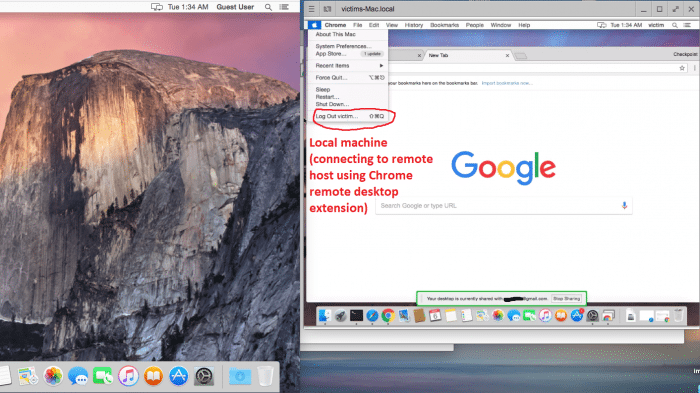The height and width of the screenshot is (393, 700).
Task: Open Spotlight in Guest User menu bar
Action: tap(268, 7)
